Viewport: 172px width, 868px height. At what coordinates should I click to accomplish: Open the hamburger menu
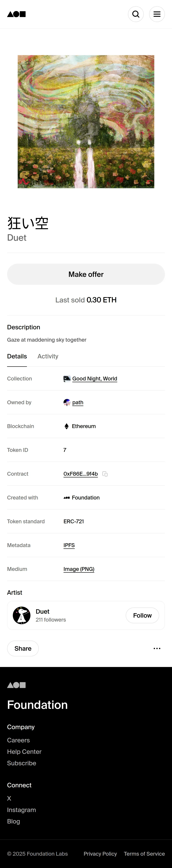[x=157, y=14]
